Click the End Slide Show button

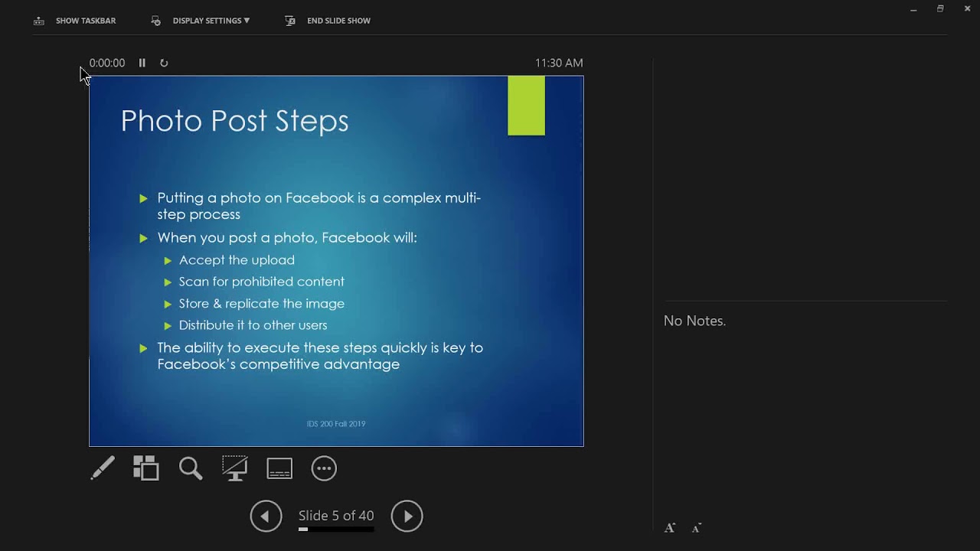pos(338,21)
